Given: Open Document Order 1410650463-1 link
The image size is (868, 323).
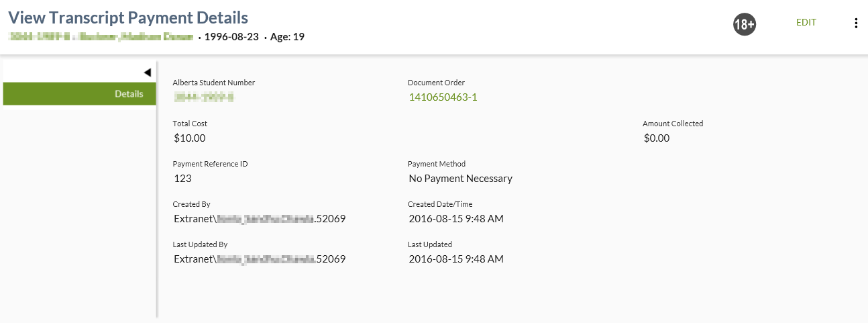Looking at the screenshot, I should (x=443, y=97).
